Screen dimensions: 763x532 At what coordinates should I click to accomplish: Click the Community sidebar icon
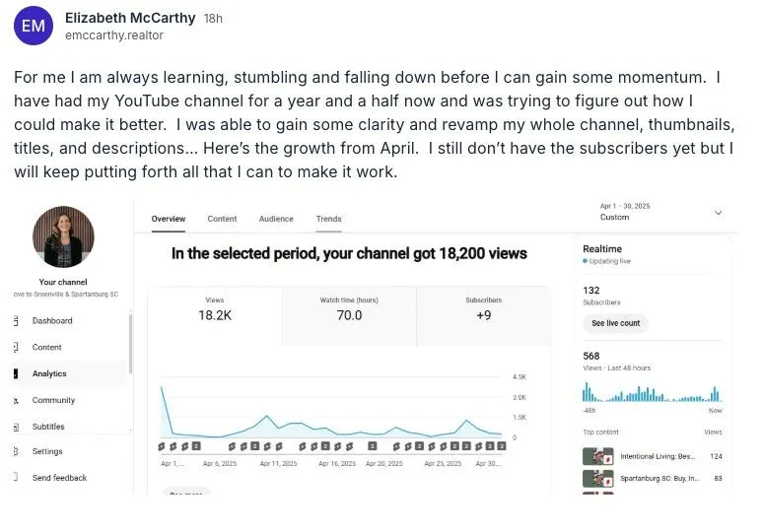coord(16,400)
